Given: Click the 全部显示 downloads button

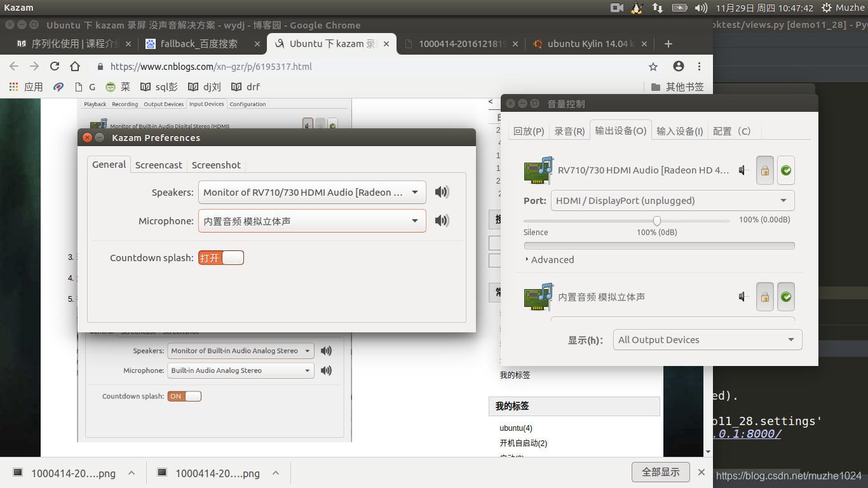Looking at the screenshot, I should [x=661, y=472].
